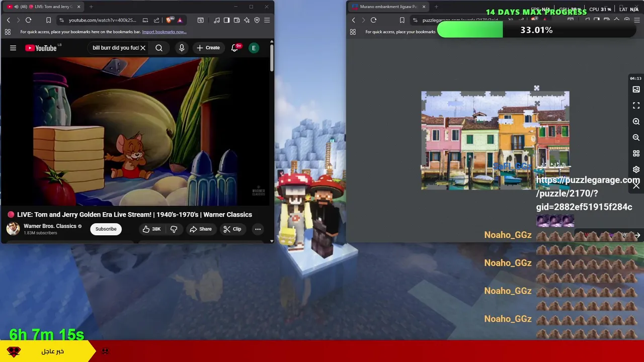Open the Brave VPN shield icon
Screen dimensions: 644x362
tap(257, 20)
